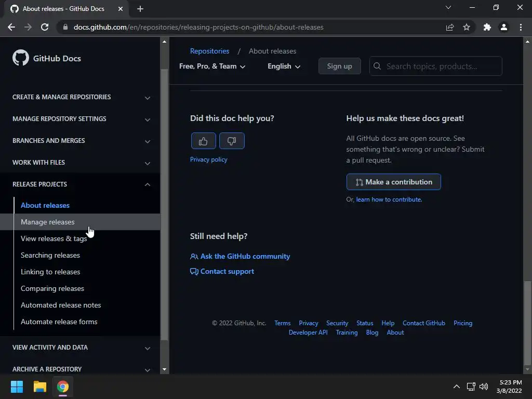This screenshot has width=532, height=399.
Task: Click the GitHub Docs Octocat logo
Action: click(21, 58)
